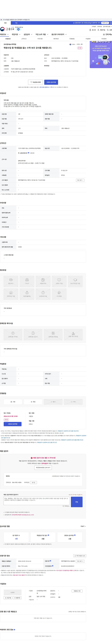Click the AI 일자리추천 robot banner
The height and width of the screenshot is (644, 112).
click(x=101, y=54)
